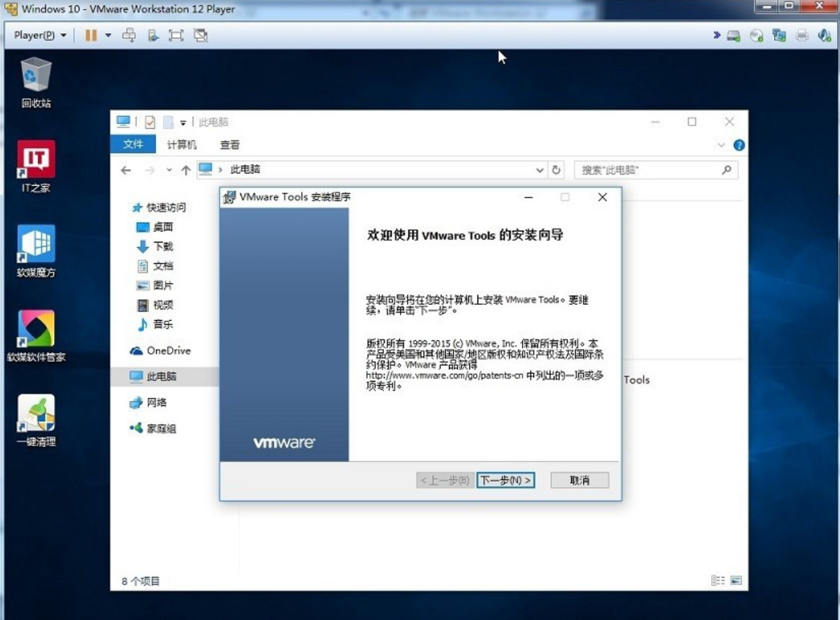Select 家庭组 in the navigation pane
This screenshot has height=620, width=840.
(153, 428)
